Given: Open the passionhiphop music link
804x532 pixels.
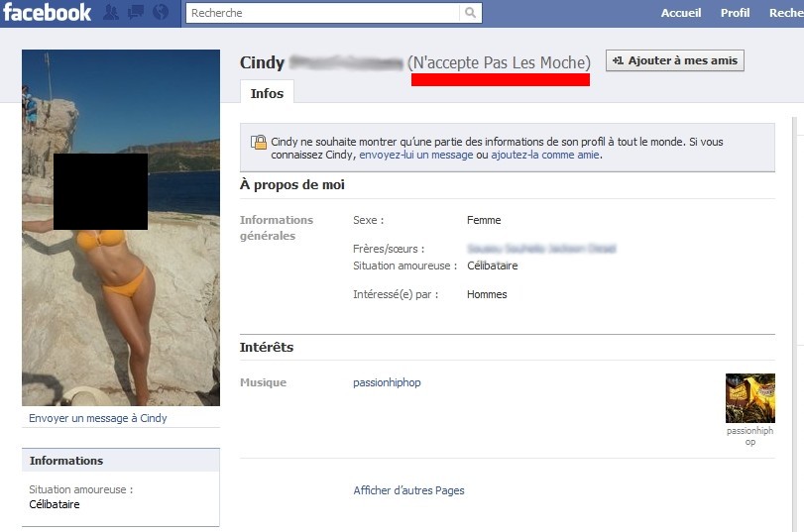Looking at the screenshot, I should coord(387,382).
